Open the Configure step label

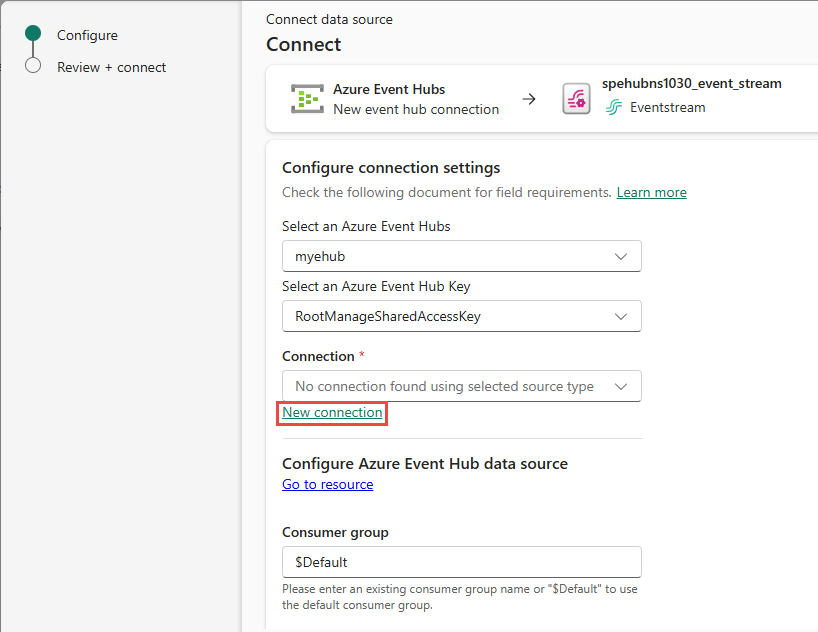tap(87, 35)
